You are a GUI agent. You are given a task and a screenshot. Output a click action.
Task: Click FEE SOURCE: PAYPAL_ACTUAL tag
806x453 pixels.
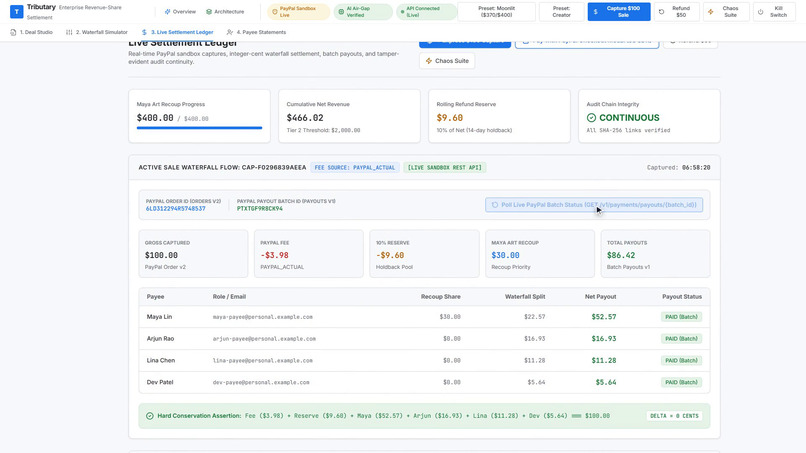[x=355, y=168]
